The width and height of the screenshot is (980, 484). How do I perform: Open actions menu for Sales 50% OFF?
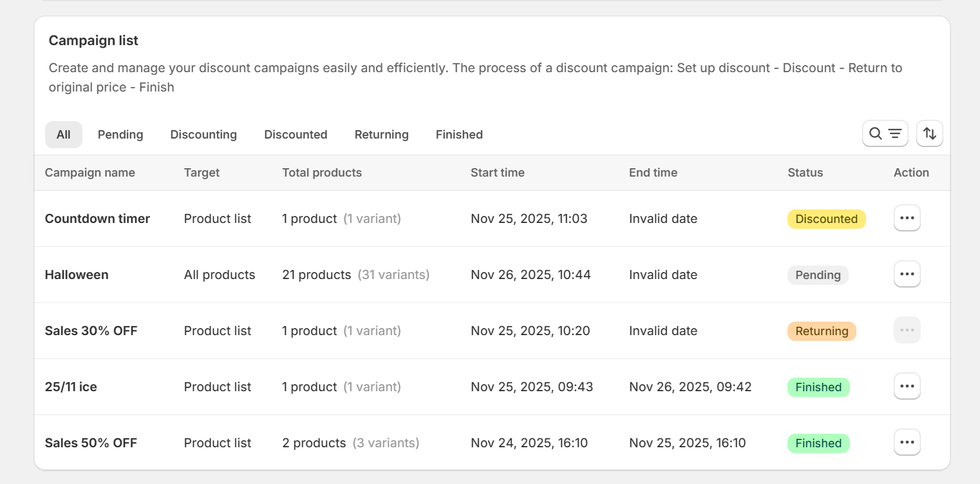tap(907, 443)
